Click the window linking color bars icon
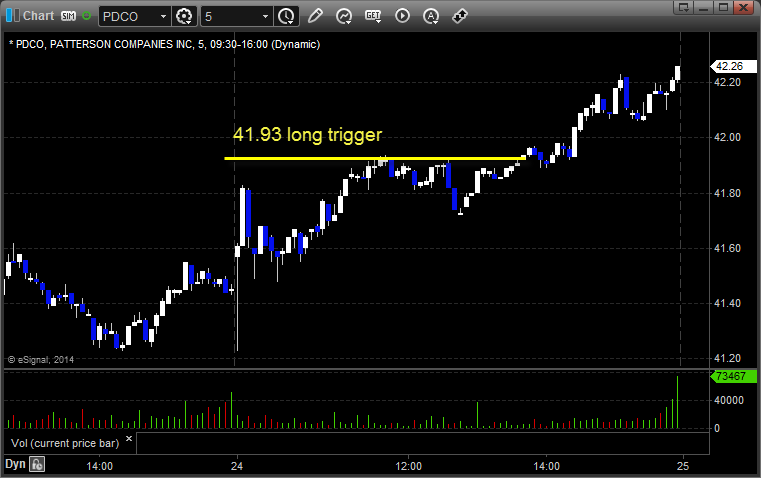 pyautogui.click(x=13, y=16)
